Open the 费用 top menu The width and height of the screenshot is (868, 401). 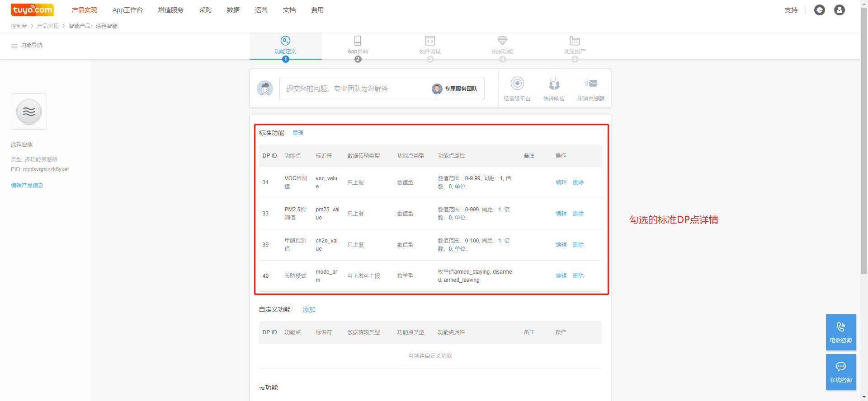(x=317, y=10)
